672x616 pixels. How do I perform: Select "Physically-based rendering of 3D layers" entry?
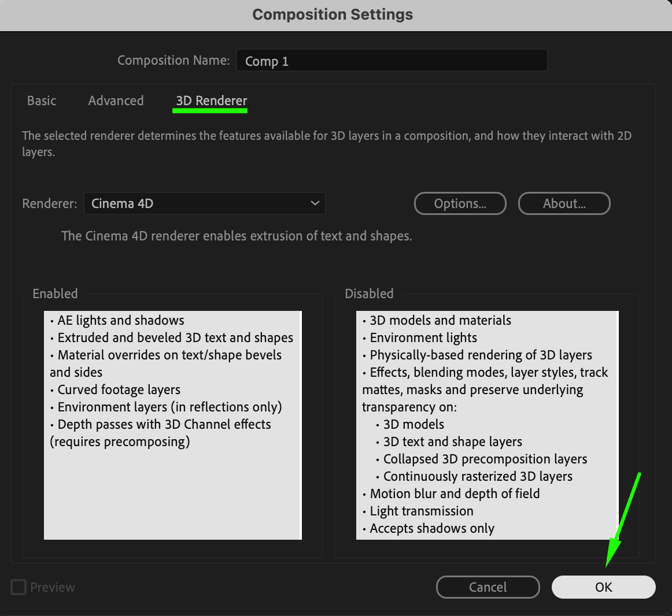[x=481, y=355]
